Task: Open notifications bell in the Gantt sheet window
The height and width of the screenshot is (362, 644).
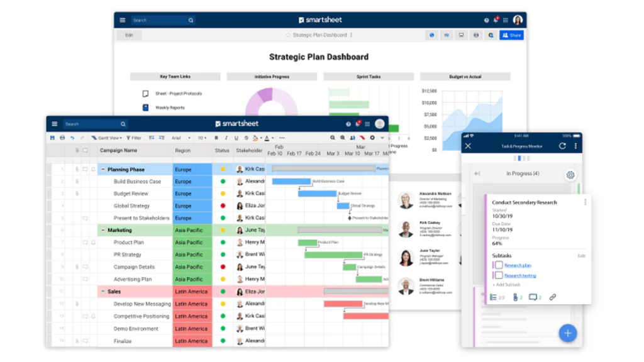Action: pyautogui.click(x=358, y=124)
